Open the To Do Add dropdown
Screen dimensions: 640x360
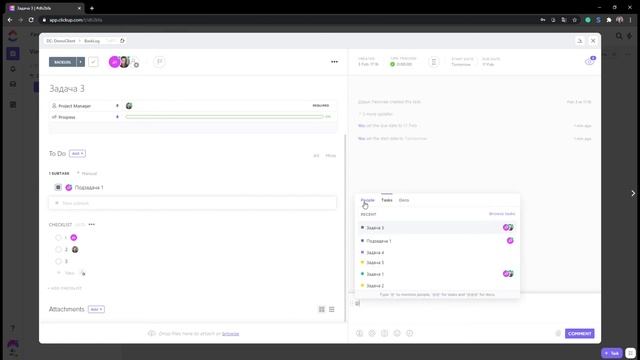pos(77,153)
